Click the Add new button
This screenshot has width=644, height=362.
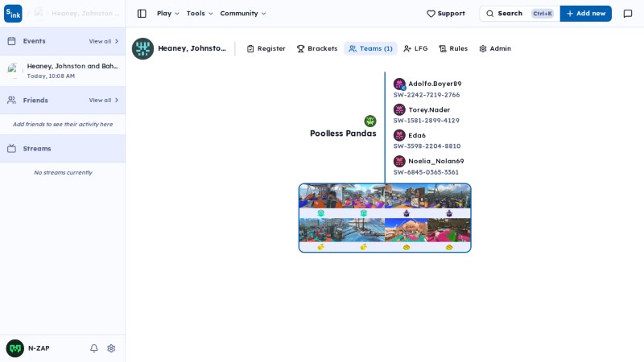click(586, 14)
